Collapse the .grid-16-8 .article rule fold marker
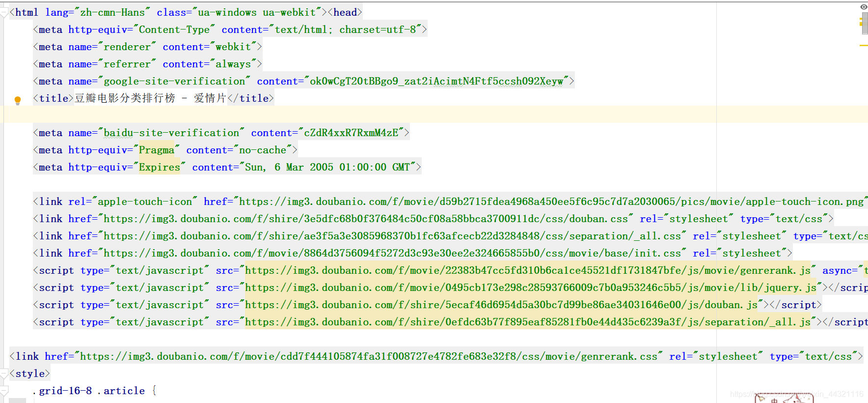The width and height of the screenshot is (868, 403). [4, 391]
